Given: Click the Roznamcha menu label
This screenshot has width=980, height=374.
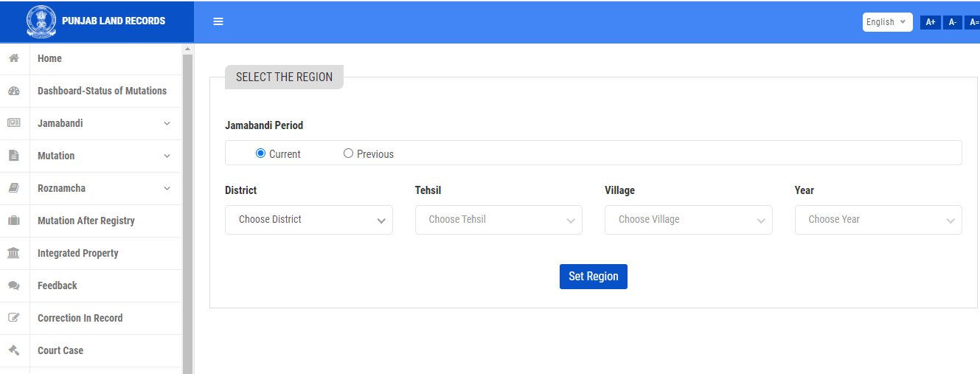Looking at the screenshot, I should (61, 188).
